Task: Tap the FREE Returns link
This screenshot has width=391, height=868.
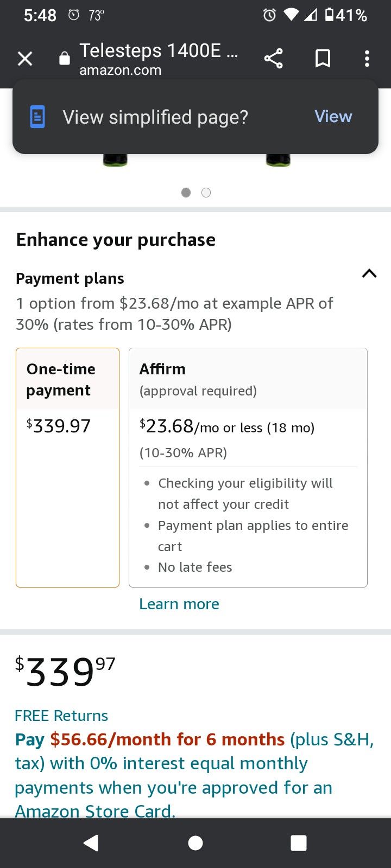Action: tap(61, 716)
